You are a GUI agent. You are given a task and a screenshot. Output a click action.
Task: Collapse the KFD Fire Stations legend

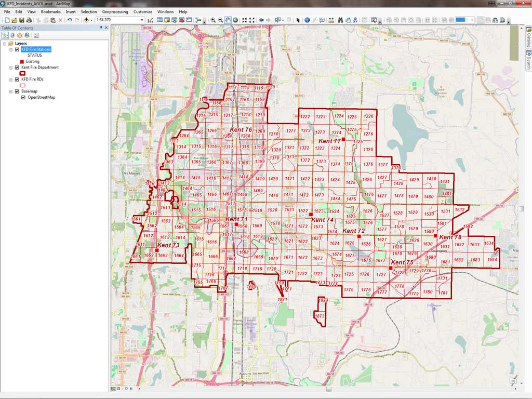point(11,49)
